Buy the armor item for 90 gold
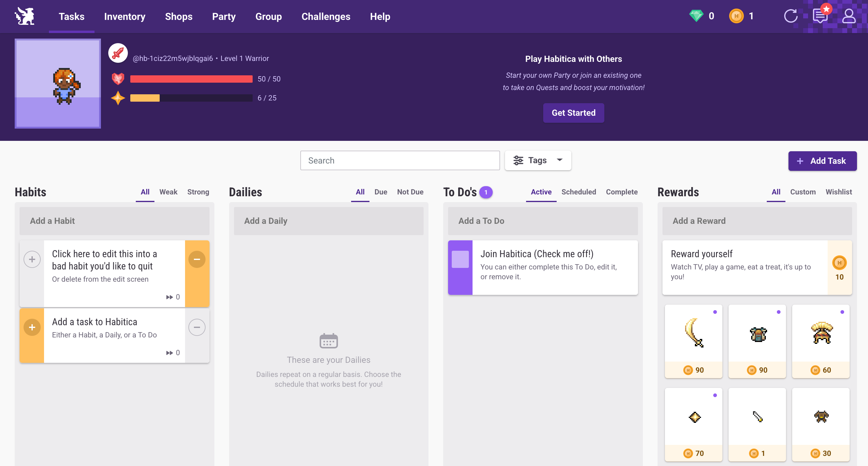 pyautogui.click(x=757, y=341)
